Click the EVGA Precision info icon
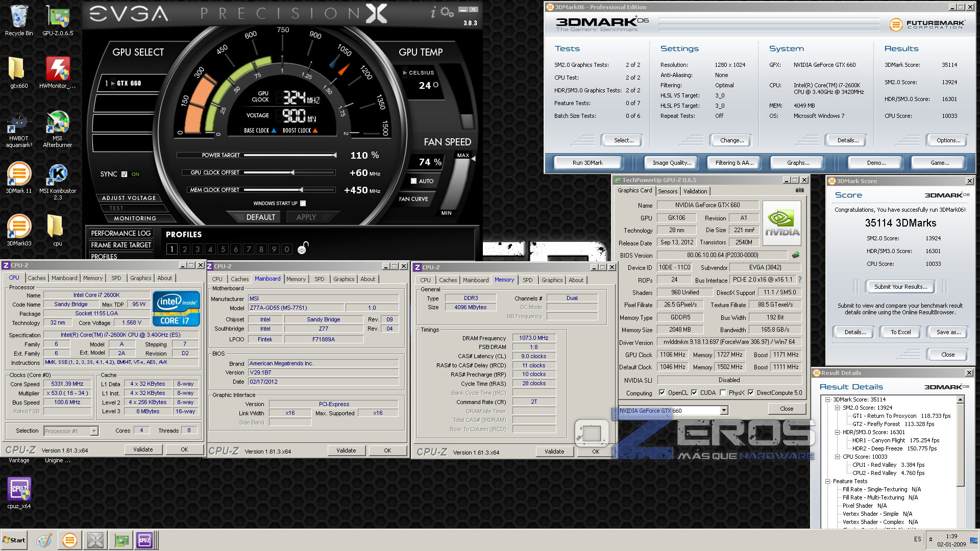 (433, 12)
